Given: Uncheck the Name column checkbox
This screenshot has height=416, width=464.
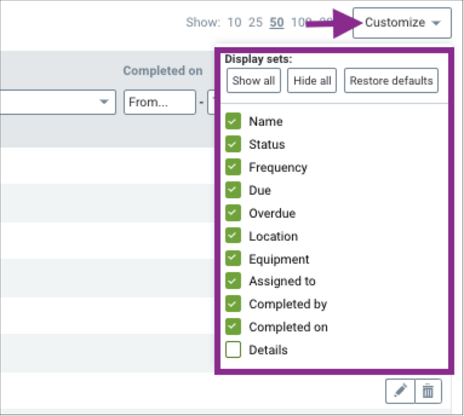Looking at the screenshot, I should pos(233,121).
